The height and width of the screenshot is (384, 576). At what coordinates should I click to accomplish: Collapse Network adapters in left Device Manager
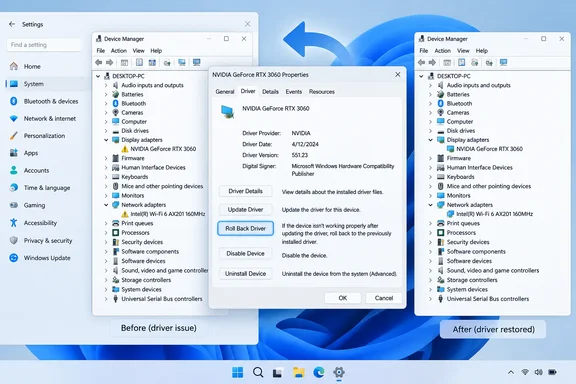point(106,205)
